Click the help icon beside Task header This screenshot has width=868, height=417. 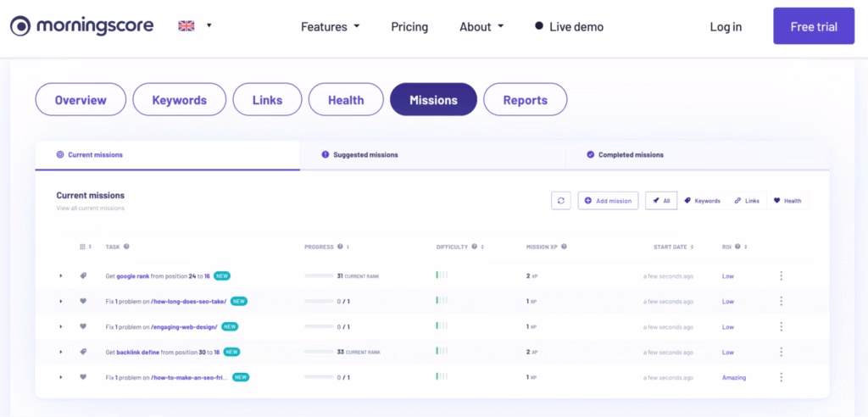click(x=126, y=247)
